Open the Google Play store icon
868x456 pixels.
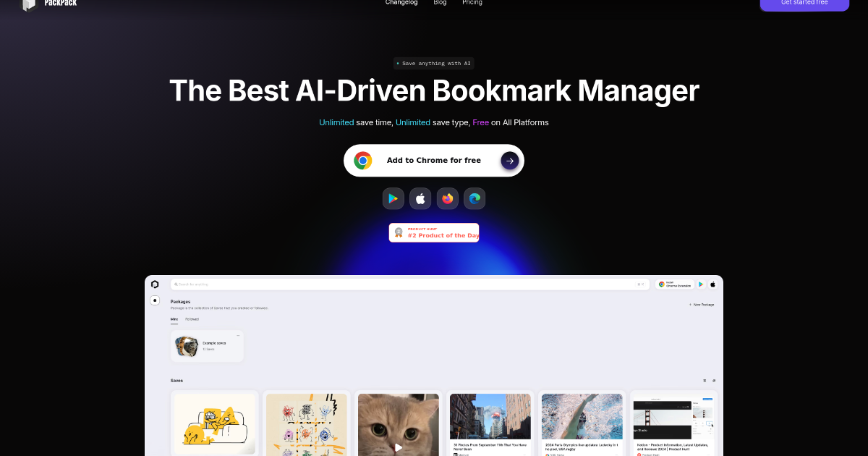[x=393, y=198]
